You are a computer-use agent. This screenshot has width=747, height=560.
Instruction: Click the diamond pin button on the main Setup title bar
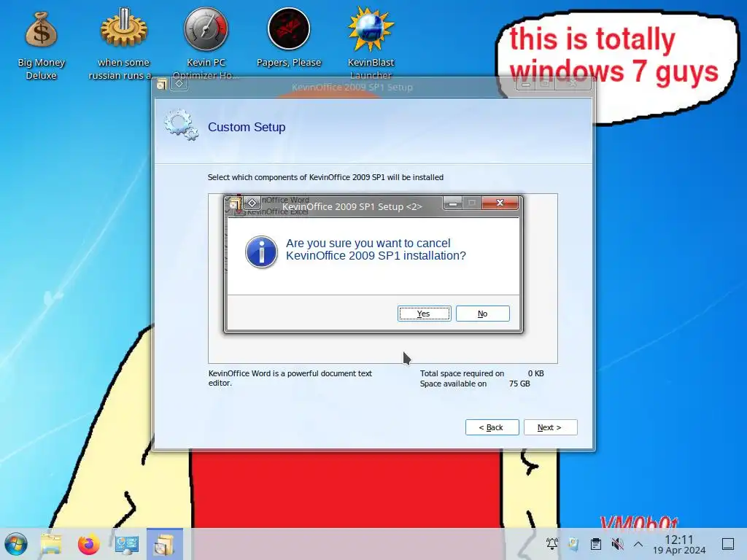coord(179,83)
